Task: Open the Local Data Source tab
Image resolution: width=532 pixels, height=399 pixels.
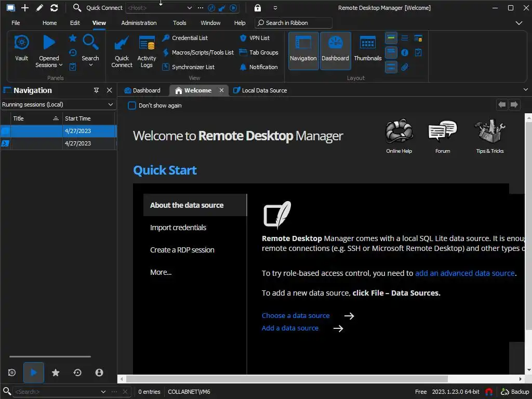Action: click(261, 90)
